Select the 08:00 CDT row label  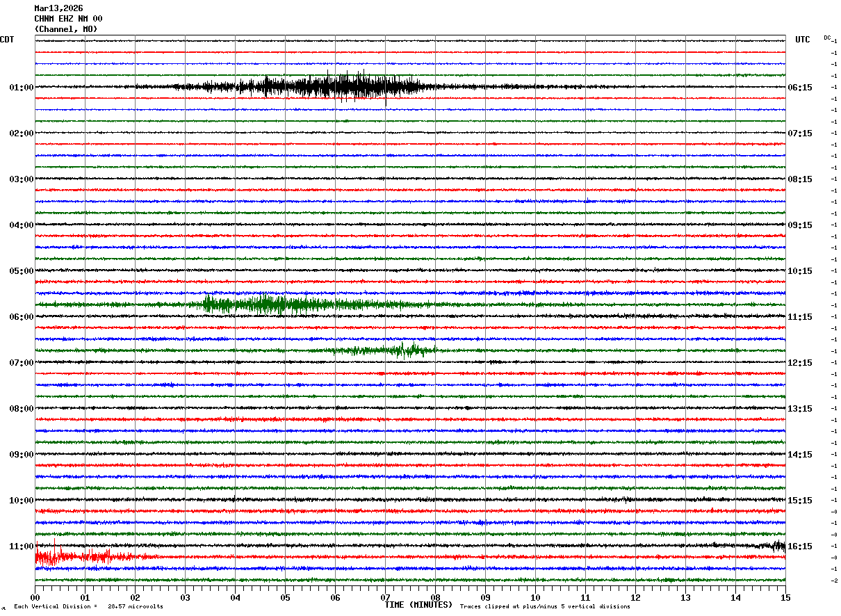pyautogui.click(x=22, y=409)
